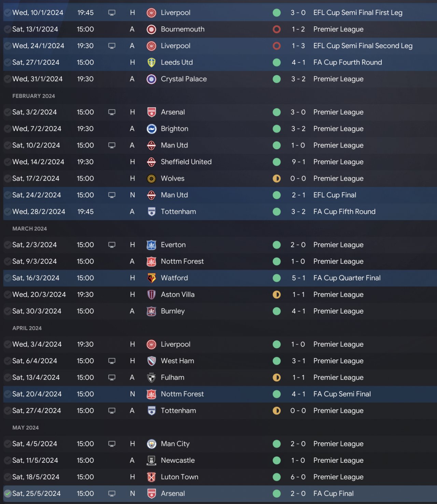Image resolution: width=437 pixels, height=504 pixels.
Task: Open the Sheffield United team link
Action: pyautogui.click(x=186, y=162)
